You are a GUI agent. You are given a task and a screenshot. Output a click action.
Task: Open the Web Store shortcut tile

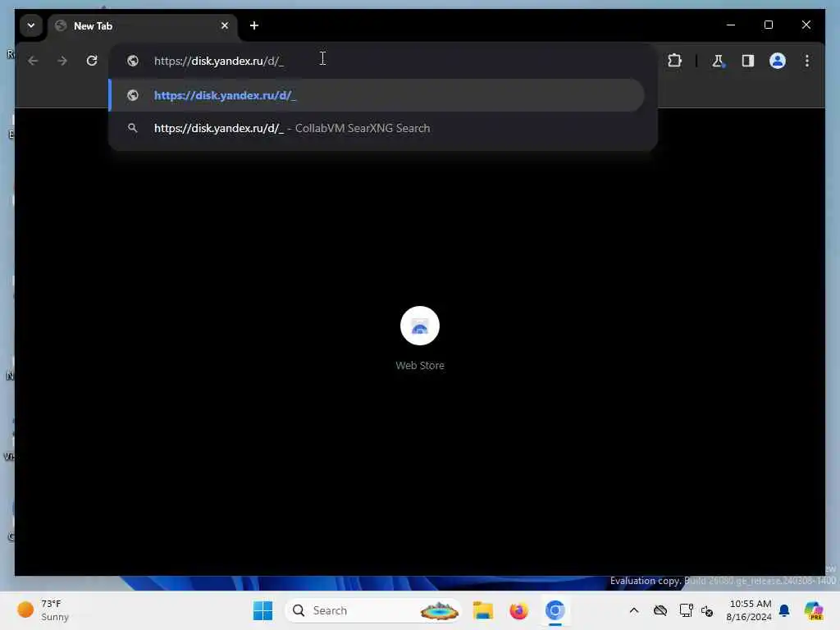tap(419, 337)
